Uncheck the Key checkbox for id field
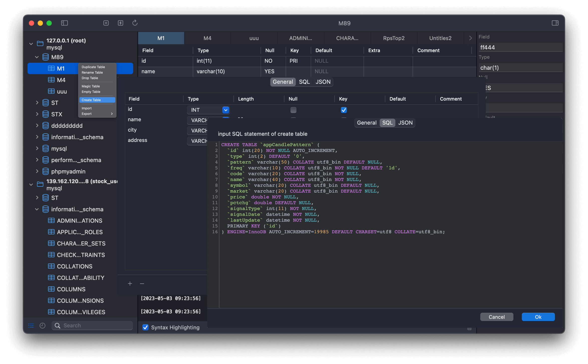 click(x=344, y=110)
